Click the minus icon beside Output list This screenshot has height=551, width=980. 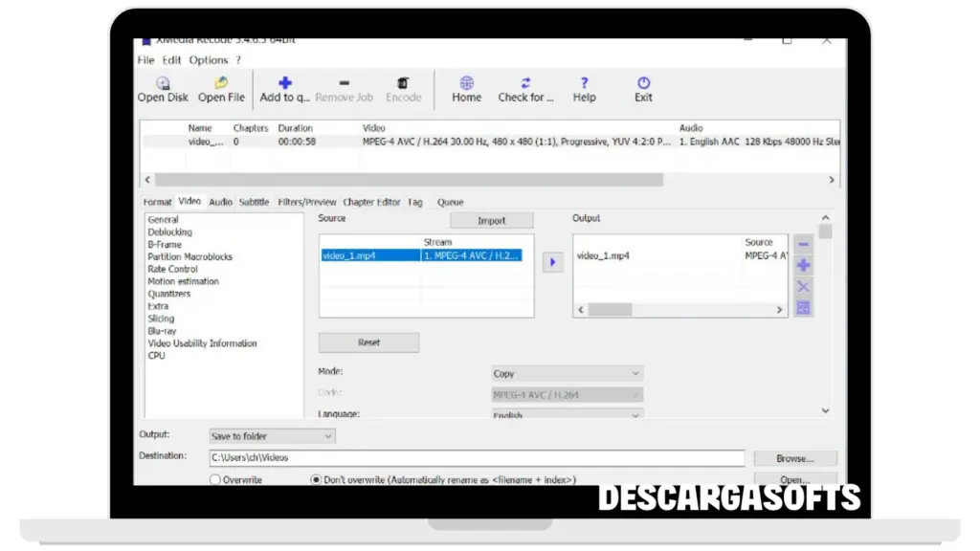pyautogui.click(x=803, y=244)
